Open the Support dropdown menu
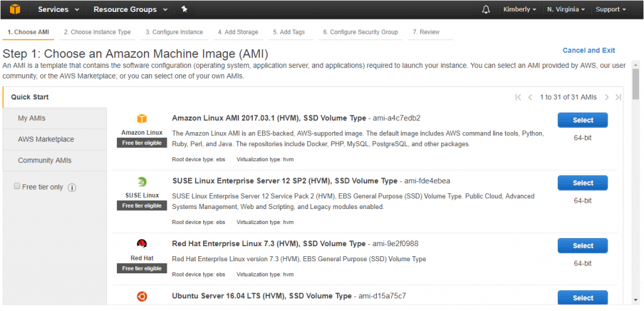 (x=611, y=9)
